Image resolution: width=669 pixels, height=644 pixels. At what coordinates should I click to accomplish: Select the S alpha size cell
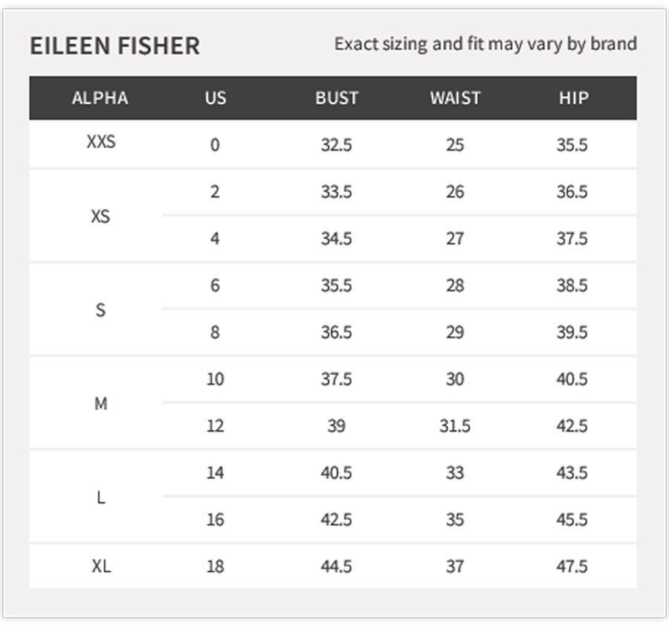[x=100, y=310]
